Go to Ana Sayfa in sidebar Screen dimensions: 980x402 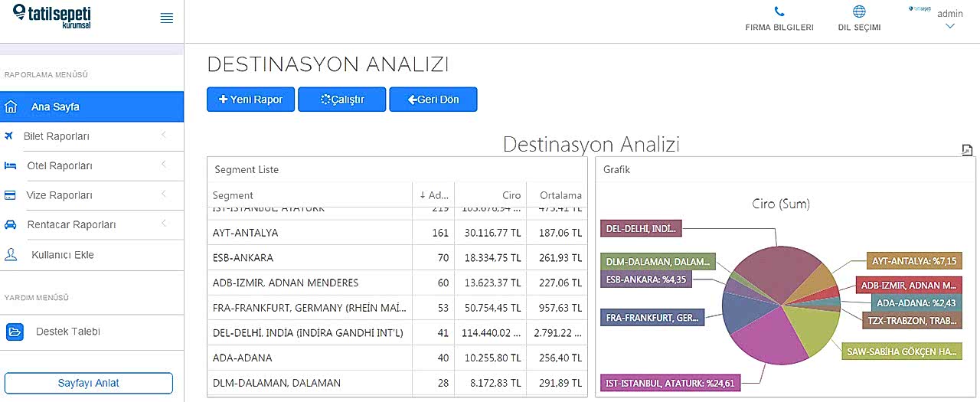pyautogui.click(x=55, y=107)
